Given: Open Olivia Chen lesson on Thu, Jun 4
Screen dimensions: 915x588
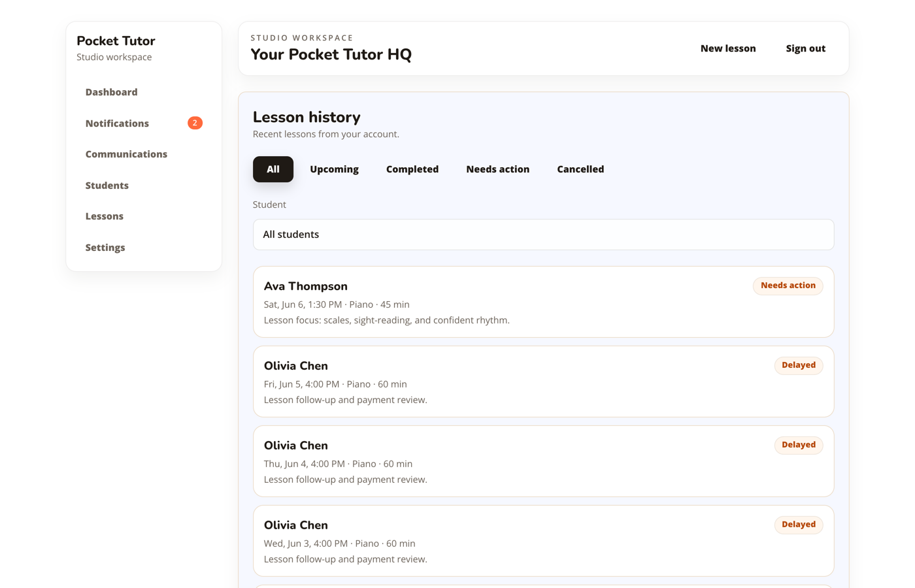Looking at the screenshot, I should [x=544, y=461].
